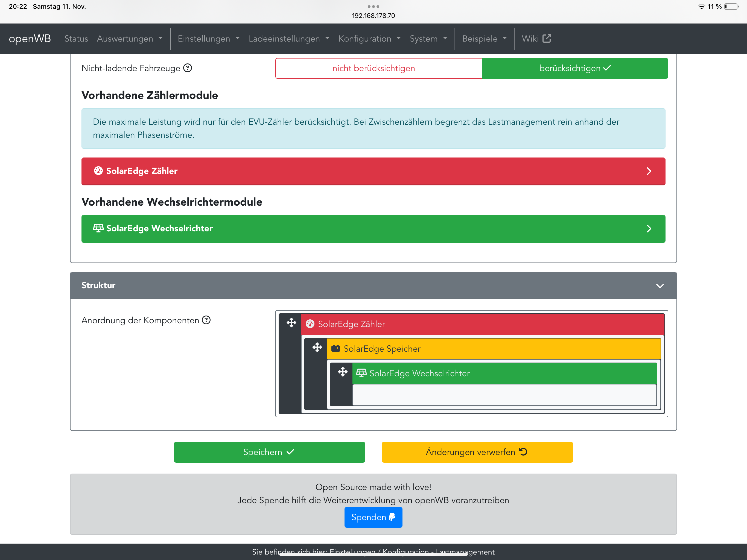Open Konfiguration dropdown menu
The height and width of the screenshot is (560, 747).
[369, 39]
